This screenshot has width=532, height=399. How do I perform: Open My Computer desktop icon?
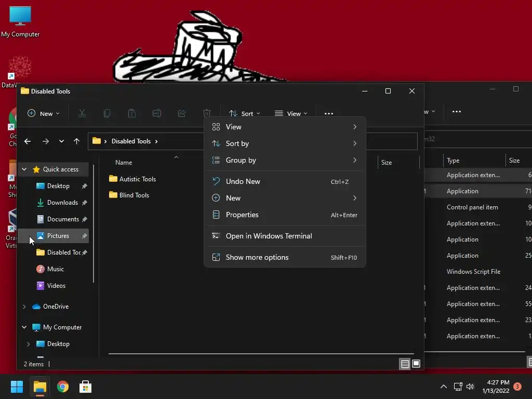[x=20, y=22]
